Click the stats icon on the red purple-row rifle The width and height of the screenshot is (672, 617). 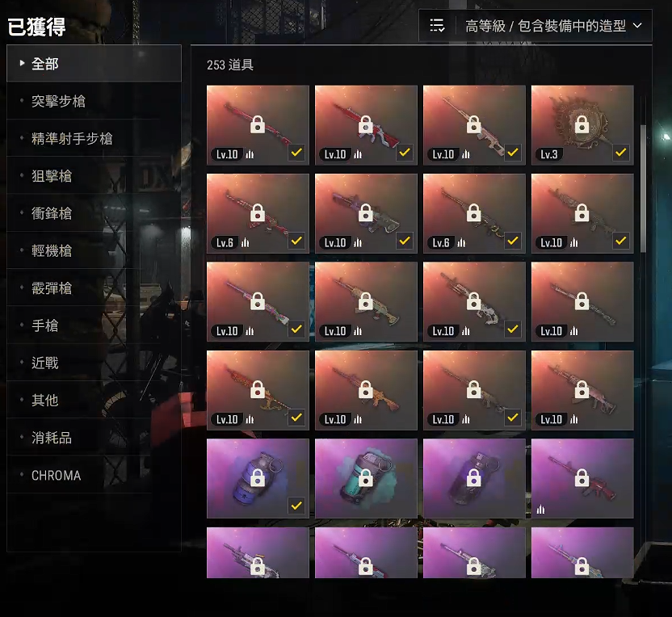click(541, 510)
